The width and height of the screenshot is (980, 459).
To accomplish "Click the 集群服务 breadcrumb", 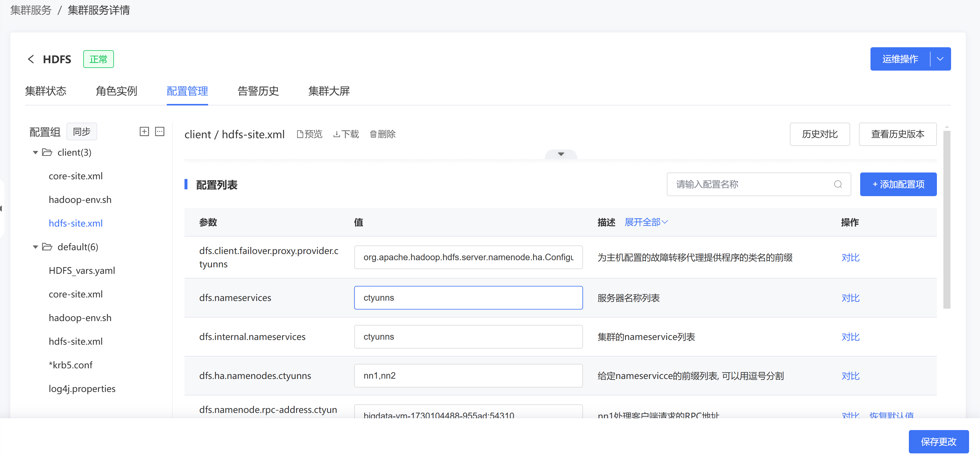I will [31, 10].
